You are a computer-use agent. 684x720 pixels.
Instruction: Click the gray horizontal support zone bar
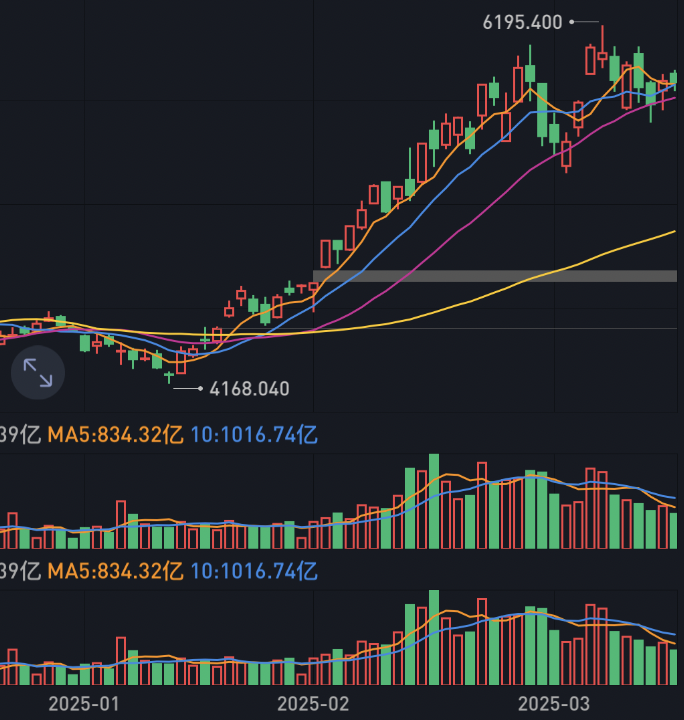495,276
